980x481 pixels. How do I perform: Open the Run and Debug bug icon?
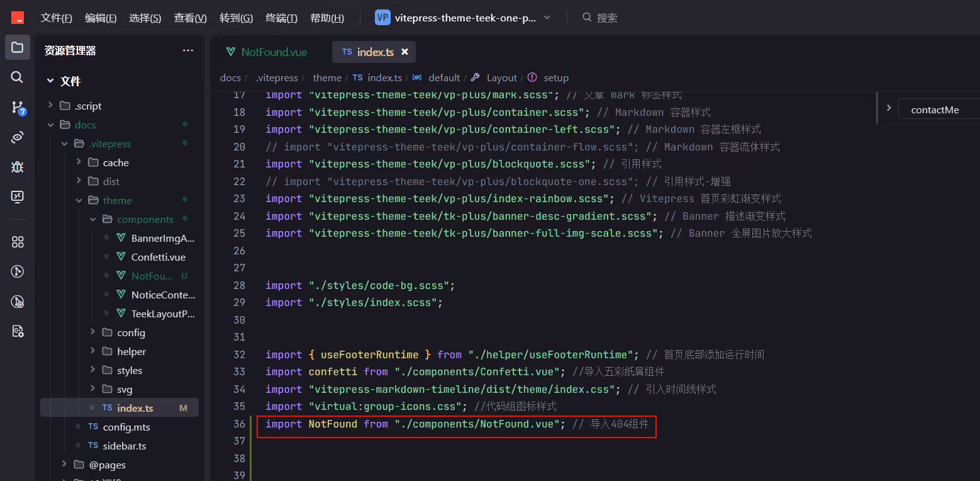pyautogui.click(x=18, y=167)
